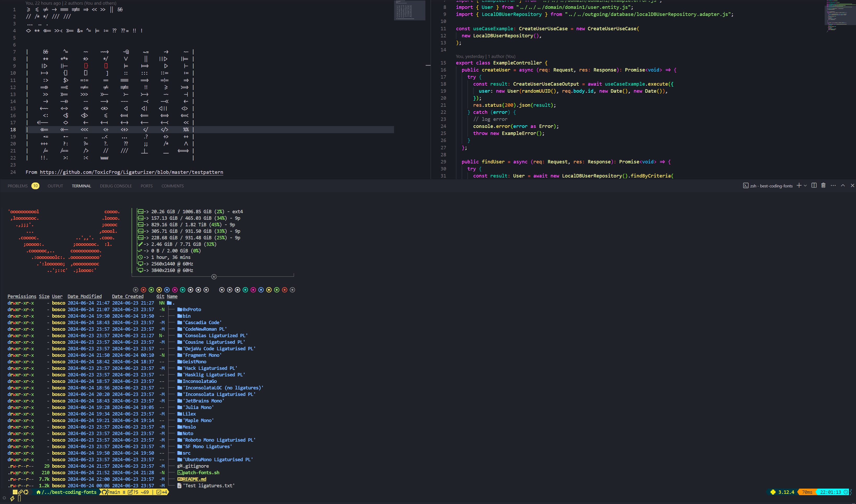The height and width of the screenshot is (504, 856).
Task: Open terminal panel's more actions menu
Action: pos(833,185)
